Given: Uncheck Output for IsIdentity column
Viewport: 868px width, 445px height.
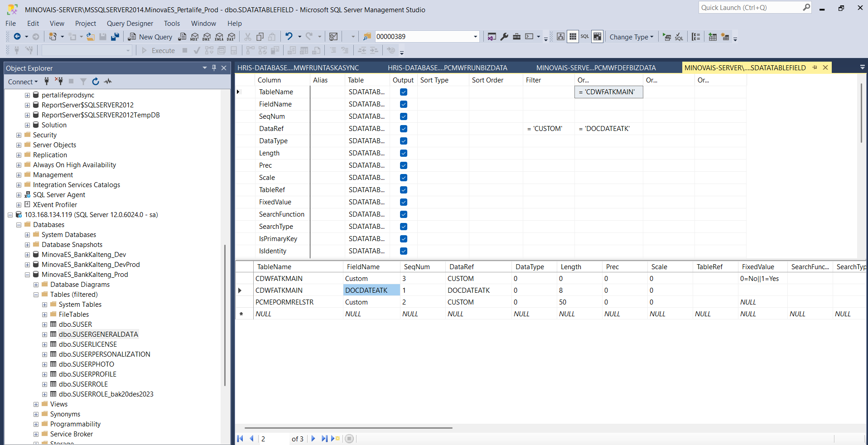Looking at the screenshot, I should coord(404,251).
